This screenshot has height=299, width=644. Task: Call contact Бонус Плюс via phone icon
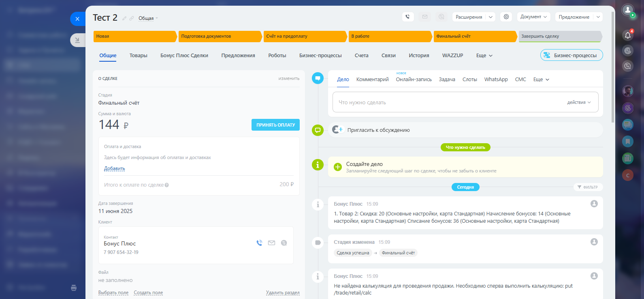[259, 243]
